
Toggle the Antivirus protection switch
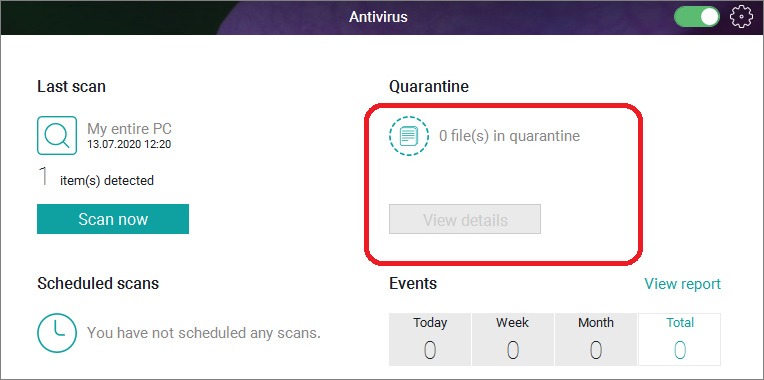tap(697, 17)
